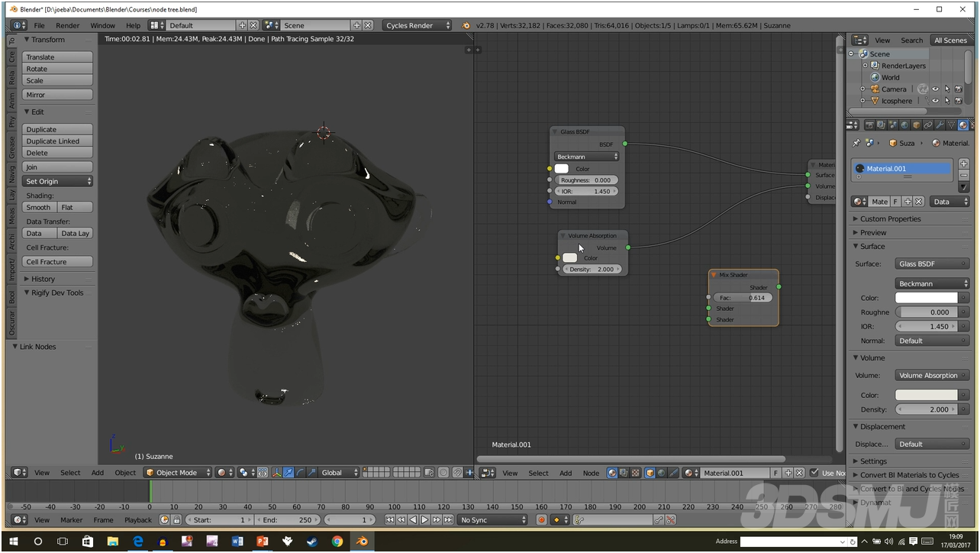This screenshot has width=980, height=553.
Task: Open the Global orientation dropdown
Action: click(x=340, y=473)
